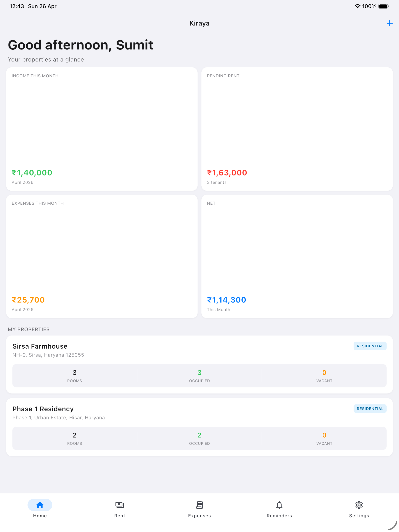Open the Sirsa Farmhouse property
This screenshot has width=399, height=532.
[x=199, y=364]
